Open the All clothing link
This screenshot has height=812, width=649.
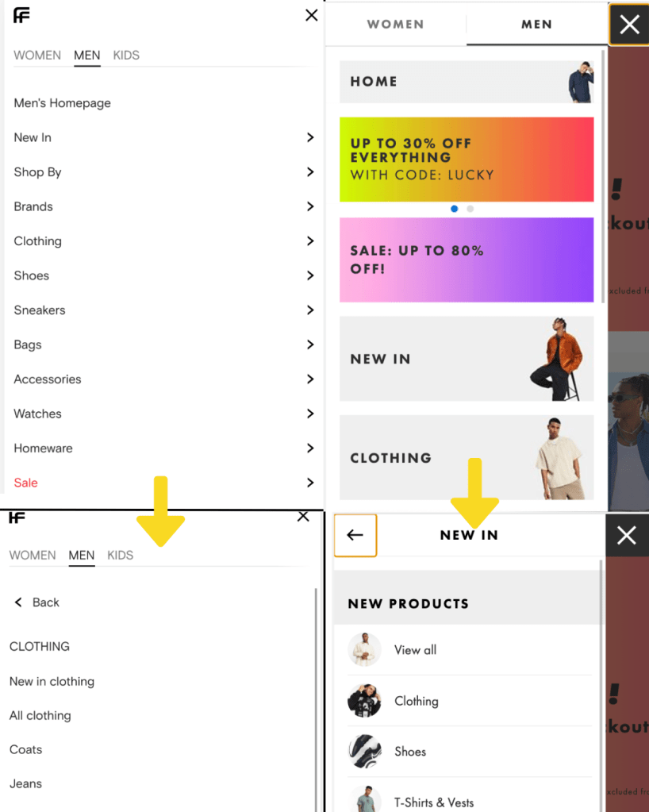(x=40, y=716)
